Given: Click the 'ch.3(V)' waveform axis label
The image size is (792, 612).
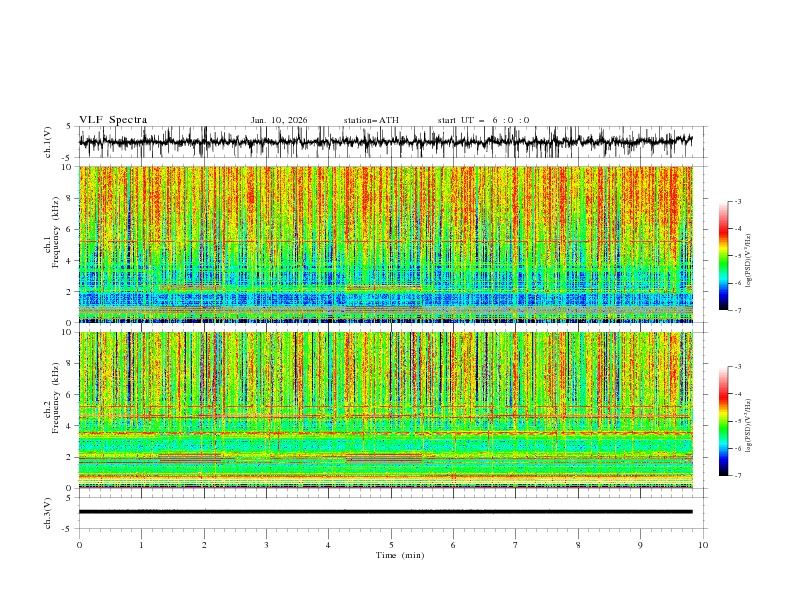Looking at the screenshot, I should tap(48, 513).
